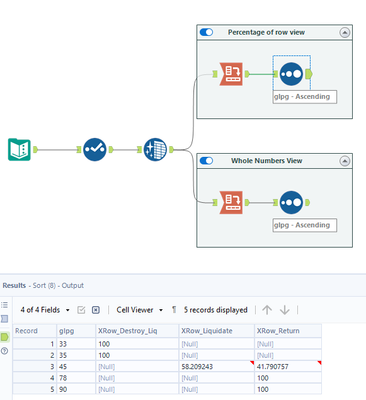Screen dimensions: 366x400
Task: Open the 4 of 4 Fields dropdown
Action: [45, 310]
